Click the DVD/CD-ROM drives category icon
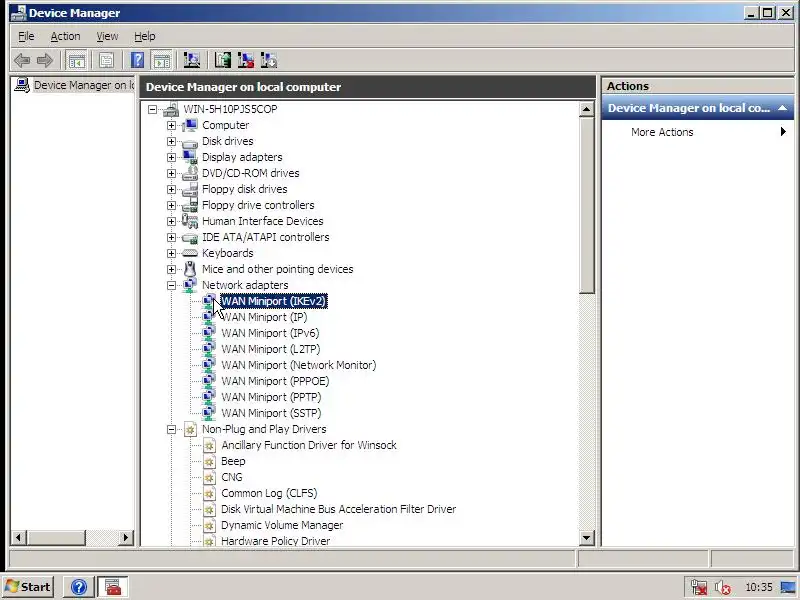Screen dimensions: 800x600 (x=190, y=173)
